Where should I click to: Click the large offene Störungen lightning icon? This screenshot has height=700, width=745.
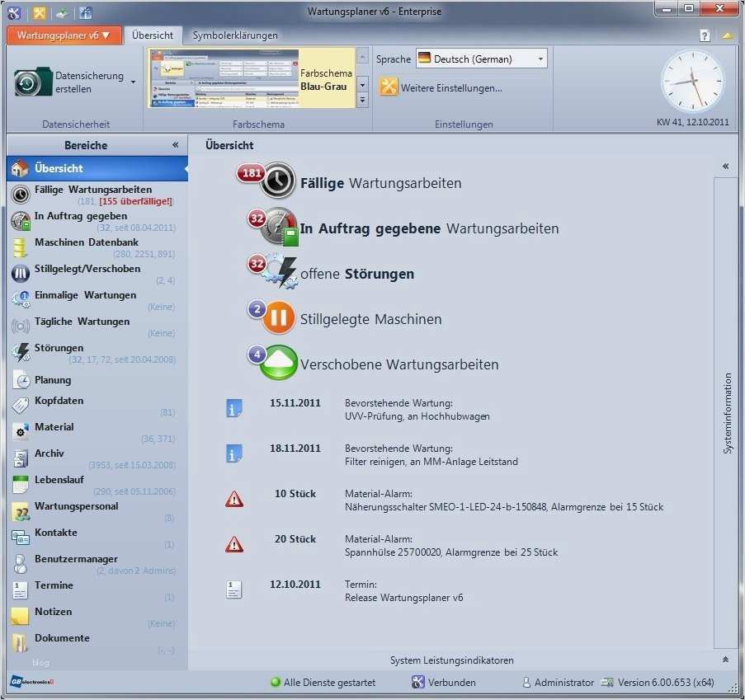coord(281,272)
